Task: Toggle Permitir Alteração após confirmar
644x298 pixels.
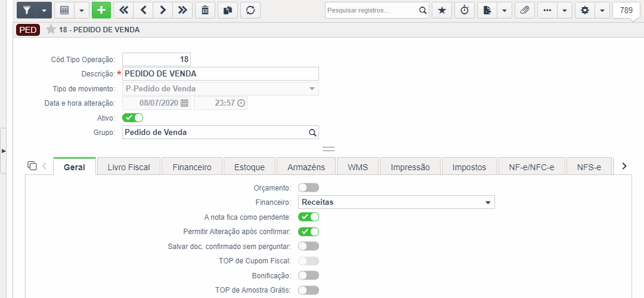Action: (308, 231)
